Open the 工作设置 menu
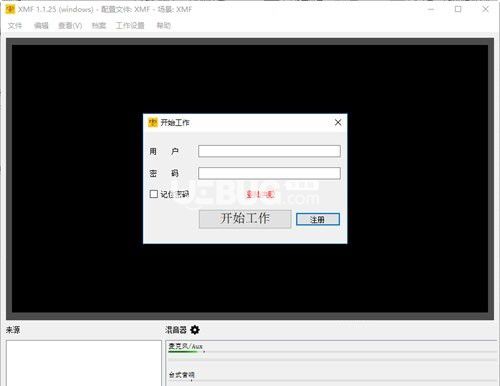Image resolution: width=500 pixels, height=386 pixels. (130, 25)
